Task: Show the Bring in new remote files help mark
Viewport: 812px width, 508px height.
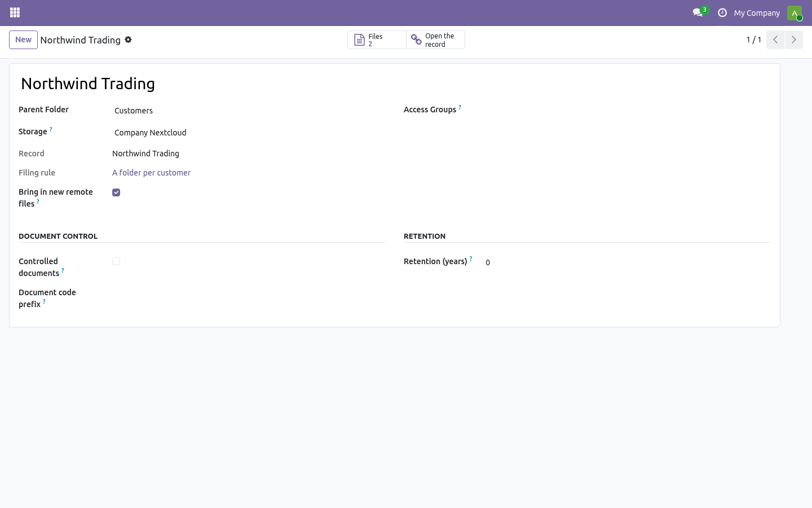Action: [x=38, y=202]
